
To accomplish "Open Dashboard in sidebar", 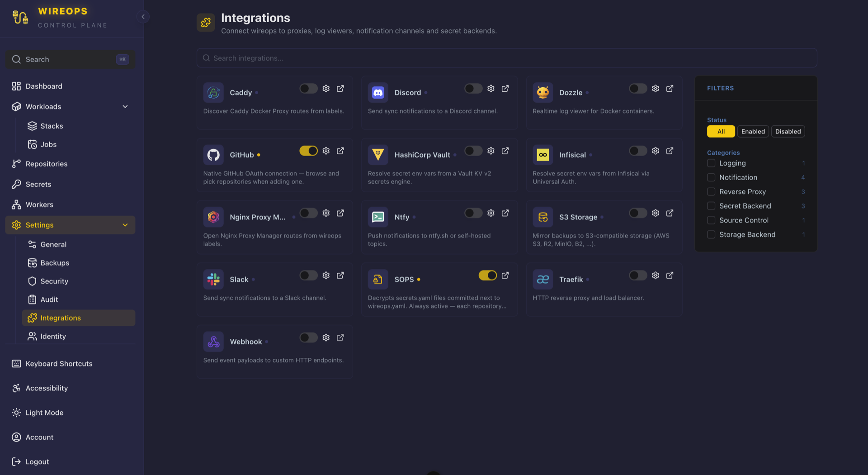I will point(70,86).
